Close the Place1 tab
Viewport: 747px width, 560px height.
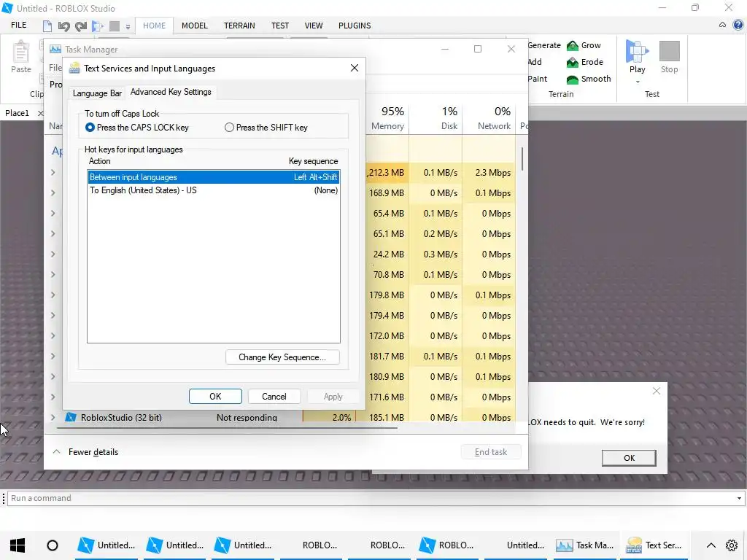pos(41,113)
